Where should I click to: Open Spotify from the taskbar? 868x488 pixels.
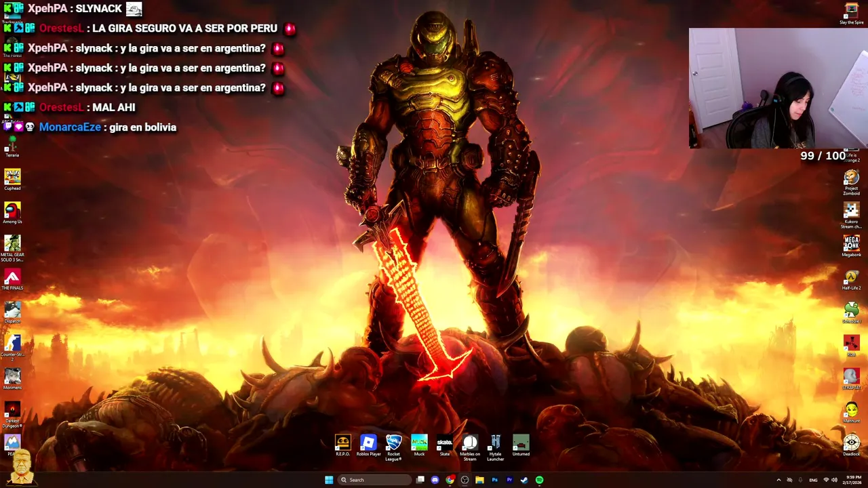pyautogui.click(x=539, y=480)
